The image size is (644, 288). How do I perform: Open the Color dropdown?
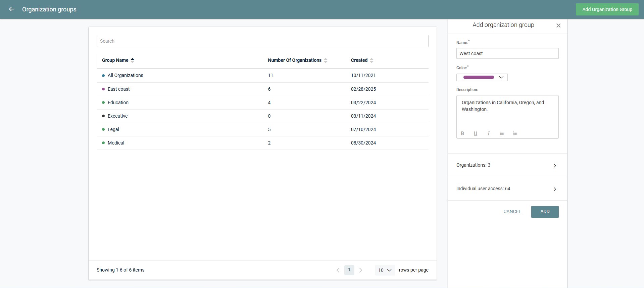(482, 77)
